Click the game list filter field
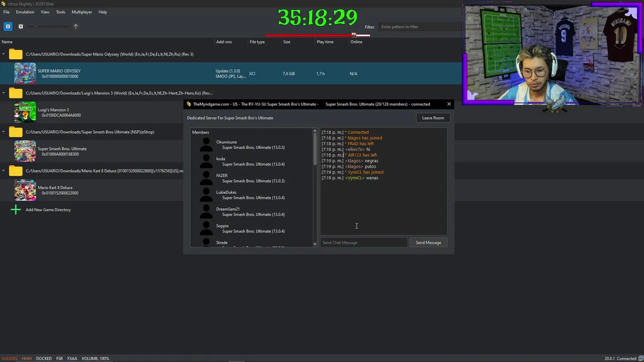 point(420,27)
